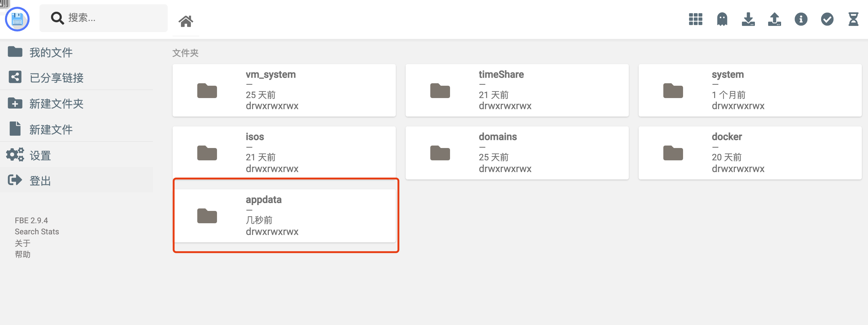Viewport: 868px width, 325px height.
Task: Click the document icon beside 新建文件
Action: [15, 129]
